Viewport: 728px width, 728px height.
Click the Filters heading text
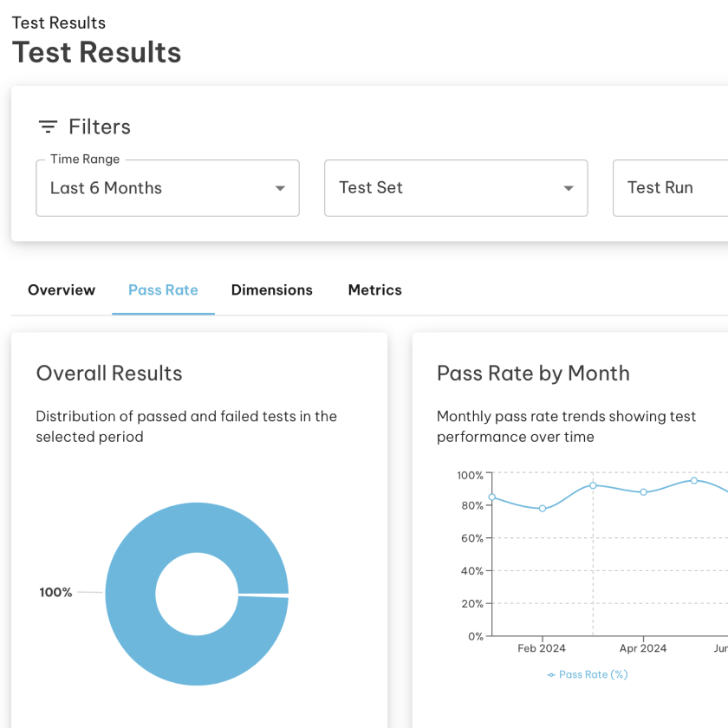(100, 127)
